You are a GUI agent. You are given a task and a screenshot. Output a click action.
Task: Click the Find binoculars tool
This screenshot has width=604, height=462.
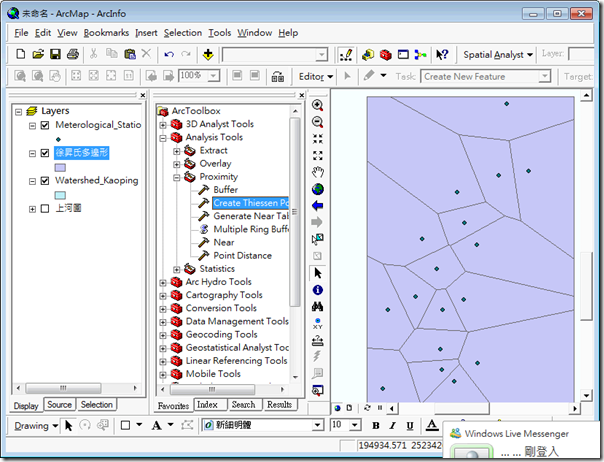pyautogui.click(x=317, y=307)
